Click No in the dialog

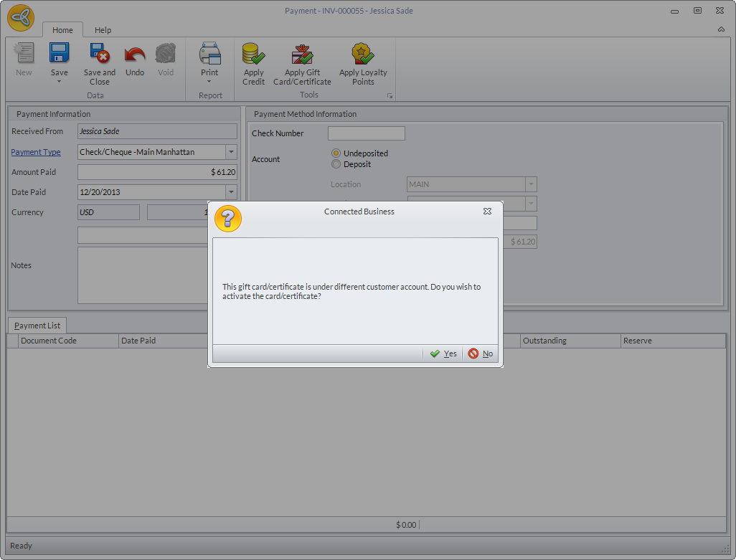click(481, 353)
